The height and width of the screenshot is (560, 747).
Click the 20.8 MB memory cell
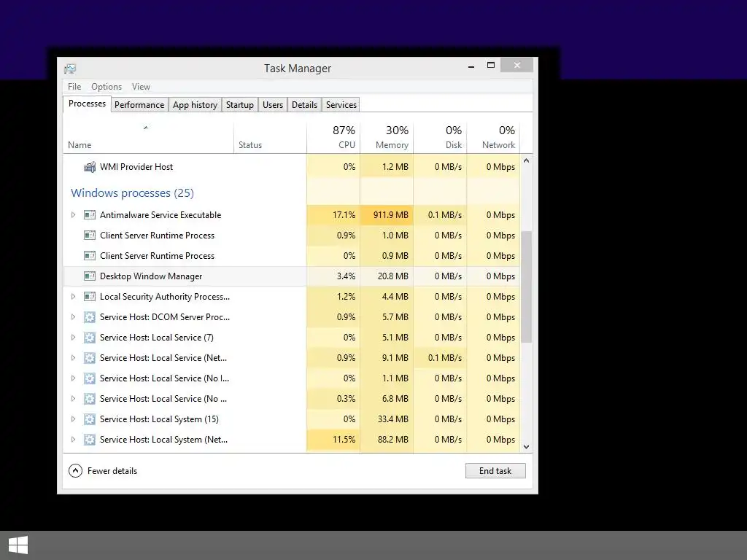point(387,276)
